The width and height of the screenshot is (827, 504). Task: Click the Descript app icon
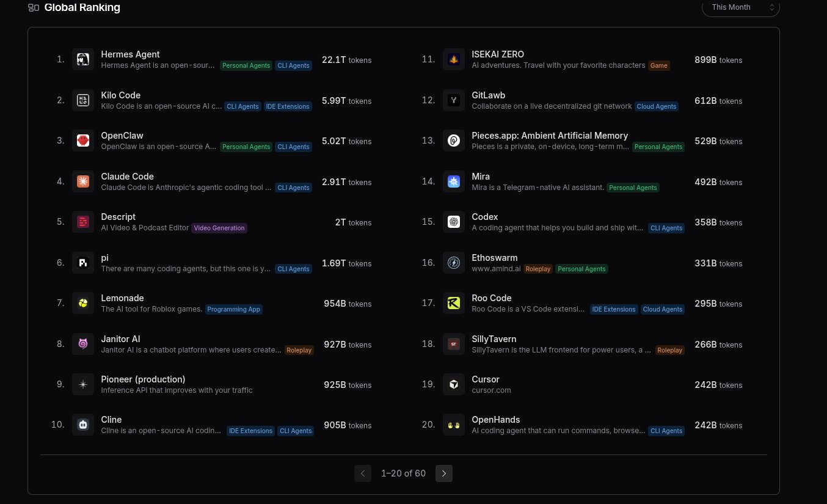click(83, 222)
